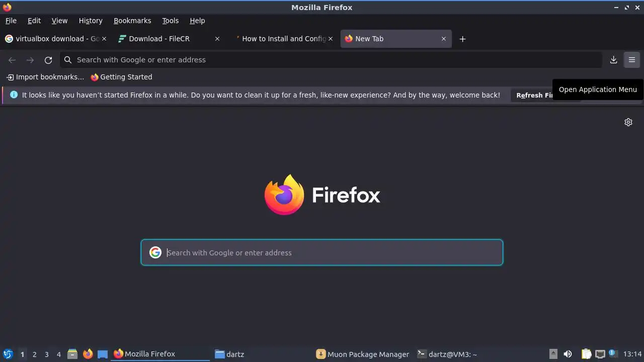Launch Firefox from taskbar quick launch

pyautogui.click(x=88, y=354)
